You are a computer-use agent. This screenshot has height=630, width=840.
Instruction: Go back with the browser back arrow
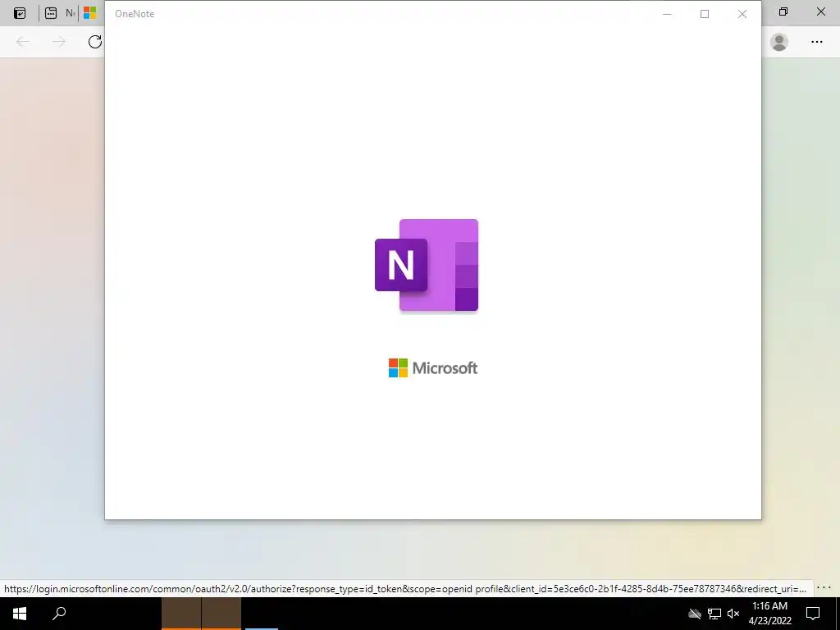click(23, 42)
